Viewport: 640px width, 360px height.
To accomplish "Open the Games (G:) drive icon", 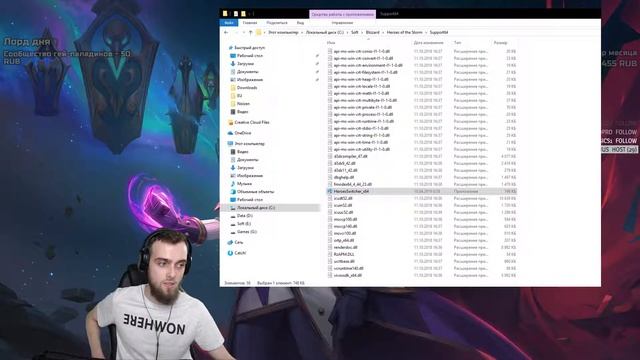I will point(233,232).
